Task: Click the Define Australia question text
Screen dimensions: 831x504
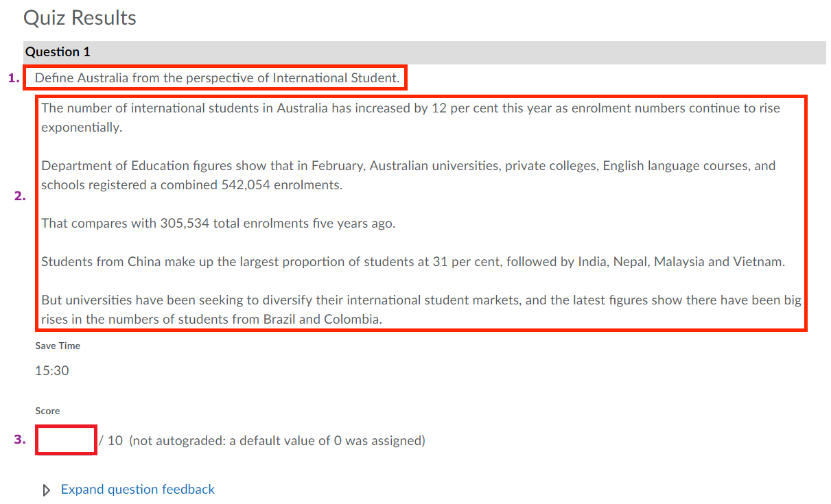Action: click(217, 78)
